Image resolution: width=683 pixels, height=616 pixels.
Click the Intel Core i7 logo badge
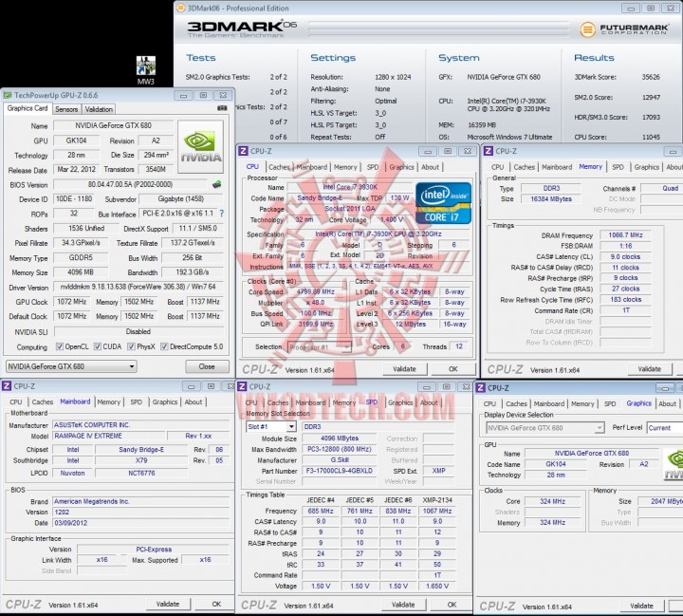coord(443,203)
